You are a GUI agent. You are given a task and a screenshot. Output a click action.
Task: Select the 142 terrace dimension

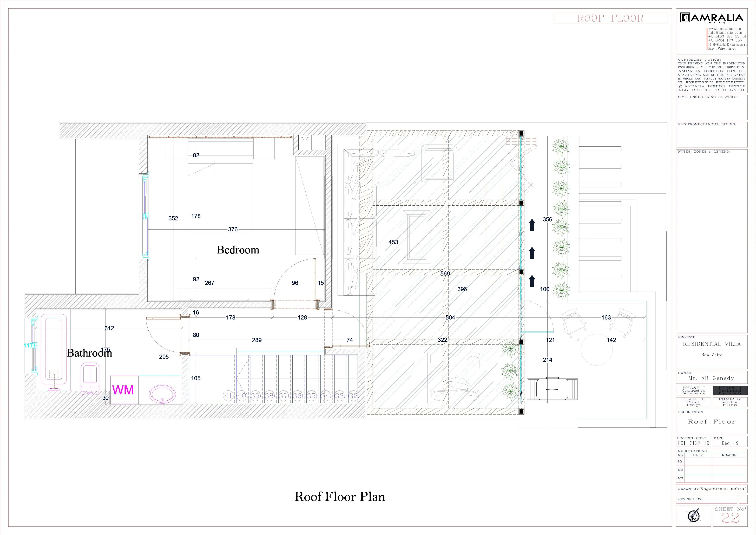pyautogui.click(x=611, y=340)
